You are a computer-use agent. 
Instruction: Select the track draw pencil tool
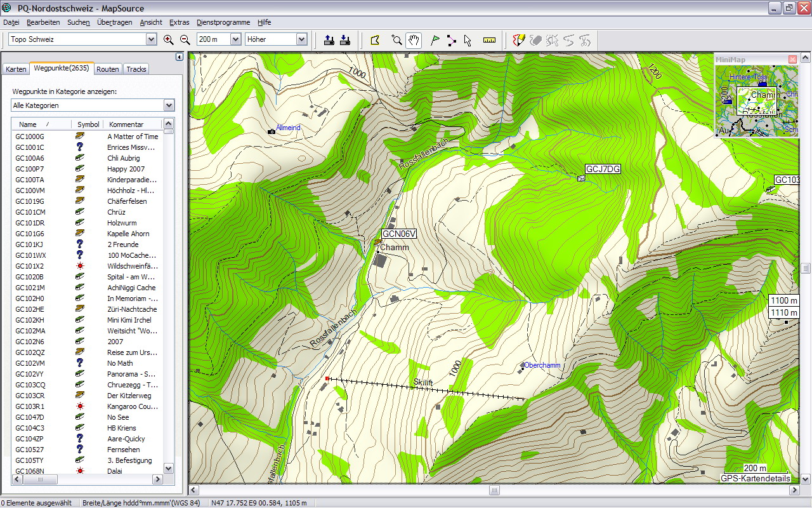[x=519, y=40]
